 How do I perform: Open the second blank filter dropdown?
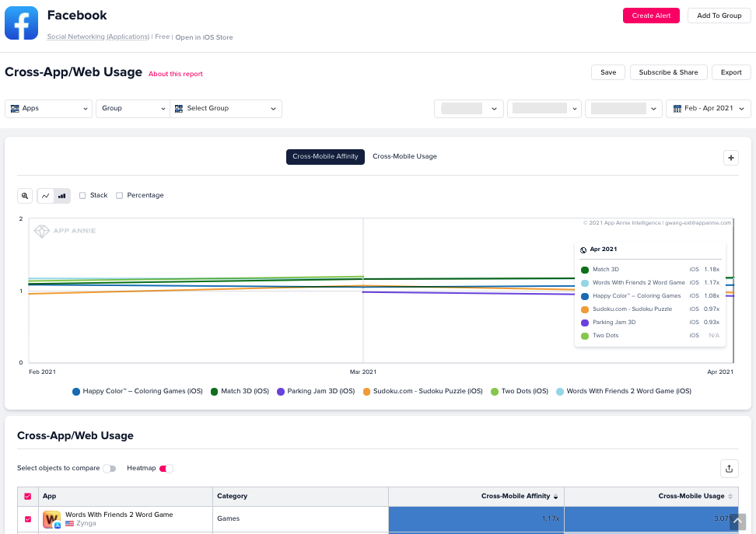coord(544,109)
